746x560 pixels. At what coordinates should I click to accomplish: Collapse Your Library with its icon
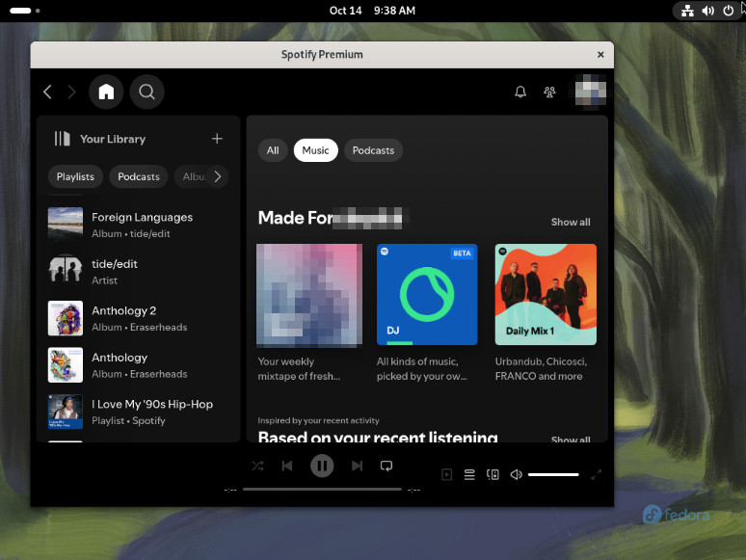coord(62,139)
